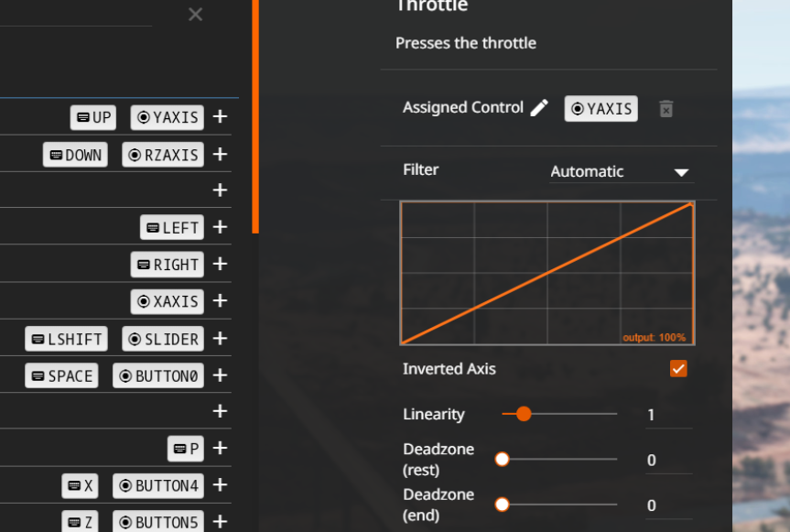
Task: Click the Linearity value field
Action: click(x=668, y=415)
